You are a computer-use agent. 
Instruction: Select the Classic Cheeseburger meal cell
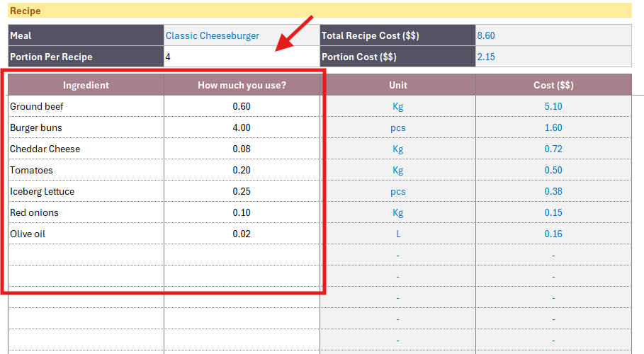point(242,35)
